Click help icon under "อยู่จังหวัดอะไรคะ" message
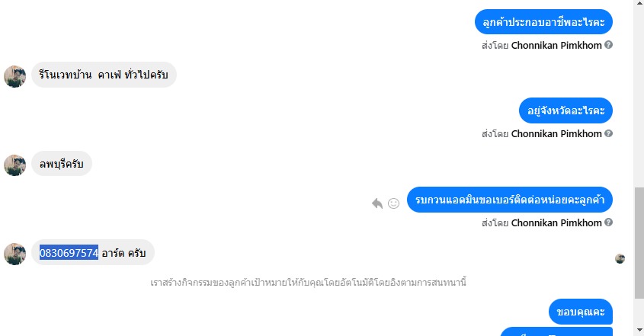Screen dimensions: 644x336 608,133
